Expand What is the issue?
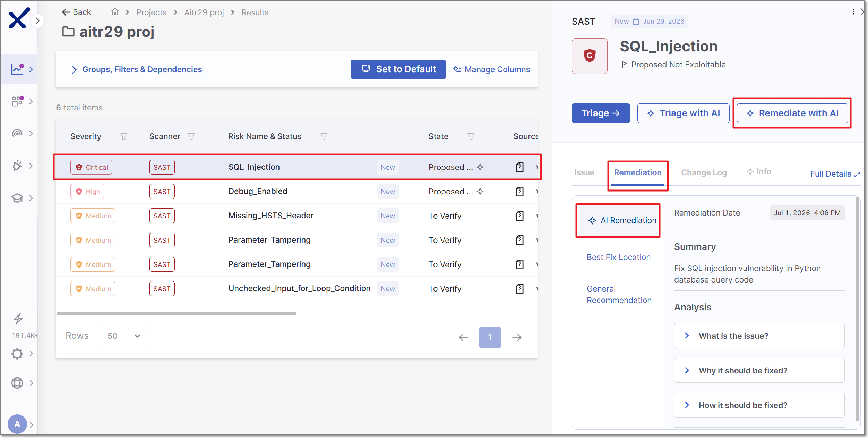The image size is (868, 438). pos(759,336)
